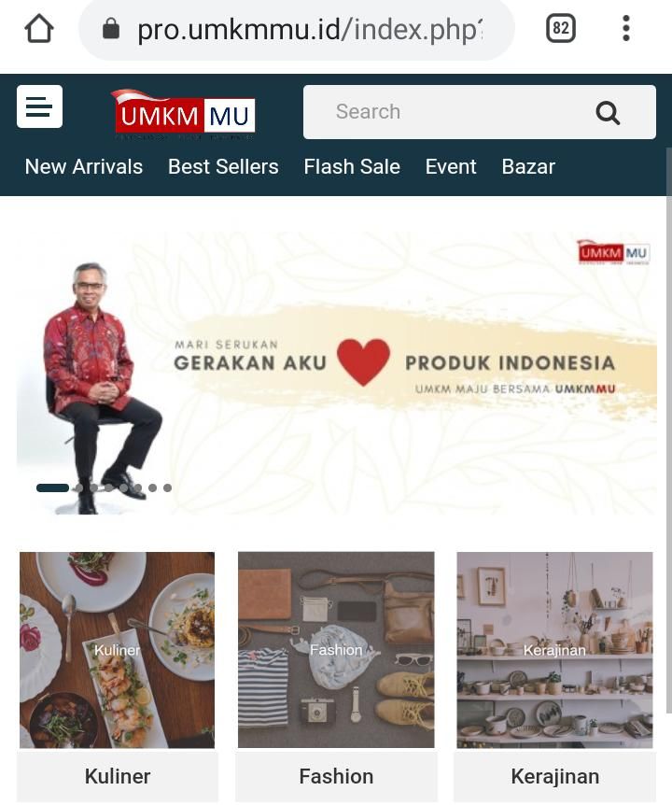Image resolution: width=672 pixels, height=805 pixels.
Task: Go to Flash Sale section
Action: click(x=352, y=167)
